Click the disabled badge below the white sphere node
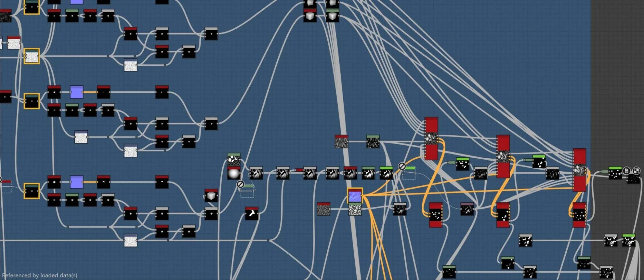644x280 pixels. click(240, 184)
